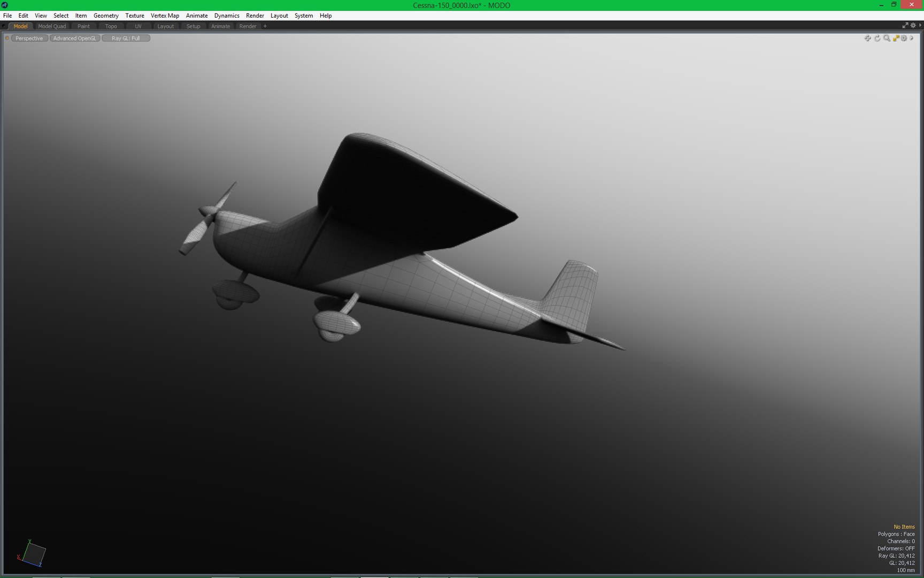Click the Cessna model's tail fin
The image size is (924, 578).
[572, 294]
